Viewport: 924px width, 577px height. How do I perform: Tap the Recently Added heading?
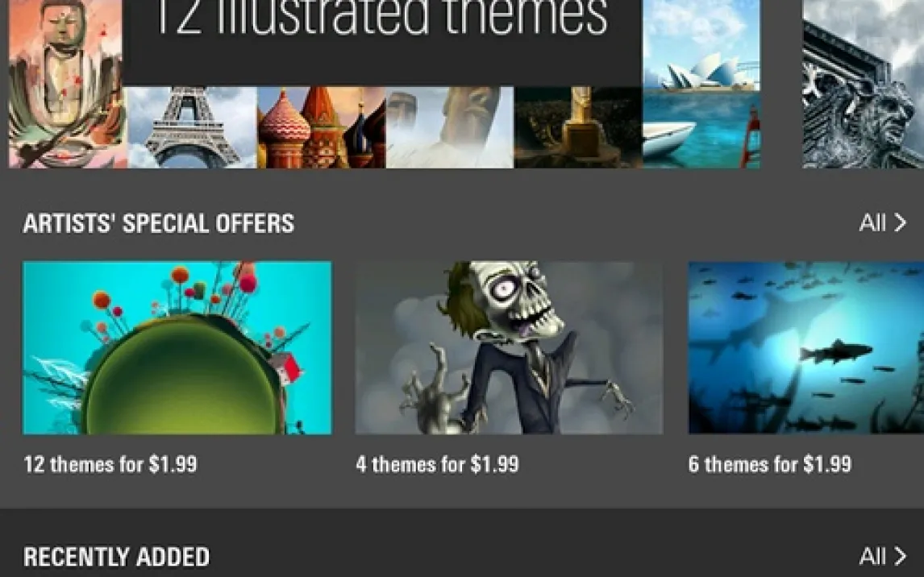tap(117, 557)
